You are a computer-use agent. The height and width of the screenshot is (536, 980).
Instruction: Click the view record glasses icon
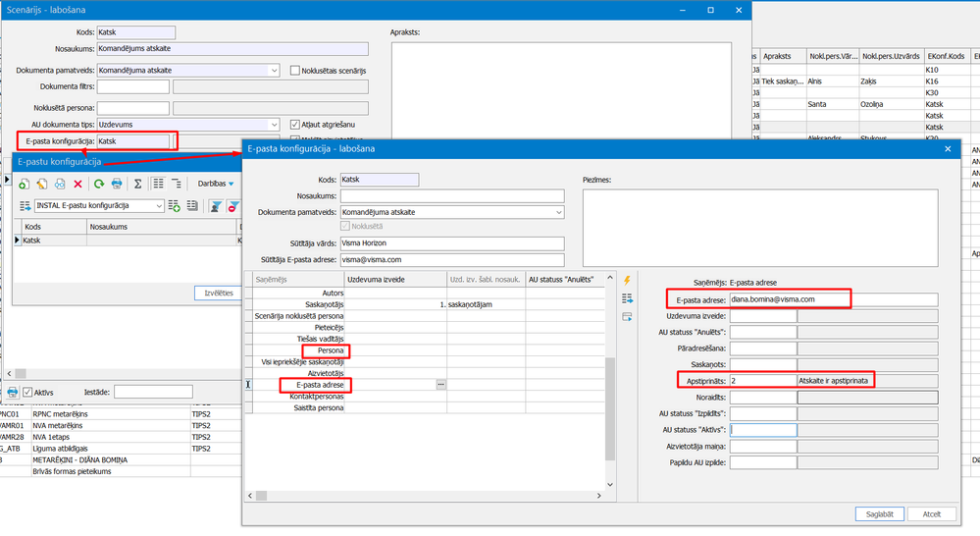(x=59, y=184)
